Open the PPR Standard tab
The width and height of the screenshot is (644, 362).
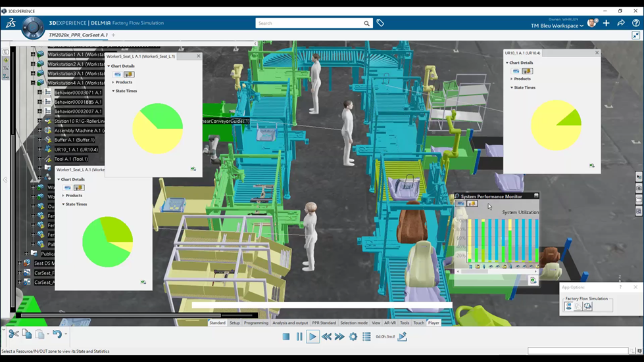324,323
